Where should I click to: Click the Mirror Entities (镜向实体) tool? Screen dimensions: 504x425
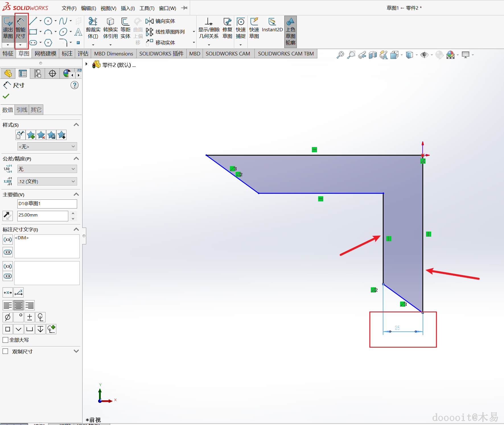(x=161, y=21)
